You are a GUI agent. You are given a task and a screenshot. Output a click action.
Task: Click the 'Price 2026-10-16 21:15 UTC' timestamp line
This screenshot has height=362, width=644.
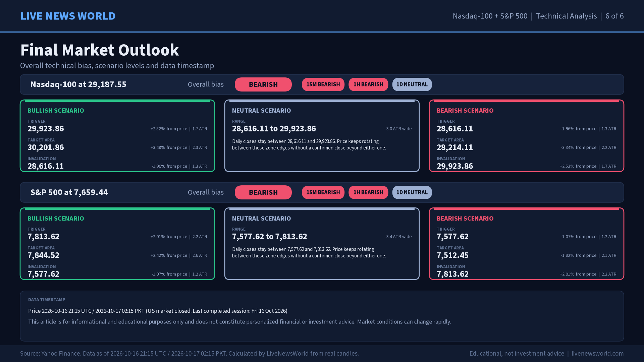pyautogui.click(x=158, y=311)
